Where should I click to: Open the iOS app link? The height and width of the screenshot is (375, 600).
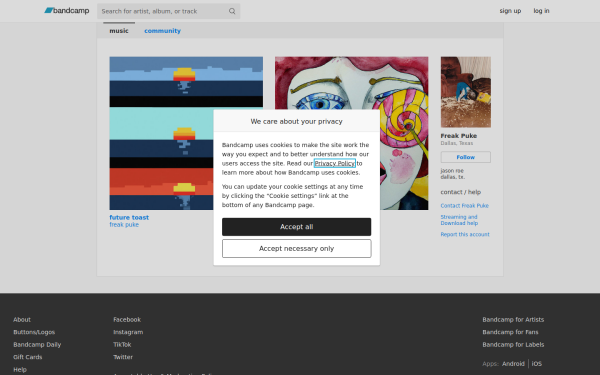536,364
